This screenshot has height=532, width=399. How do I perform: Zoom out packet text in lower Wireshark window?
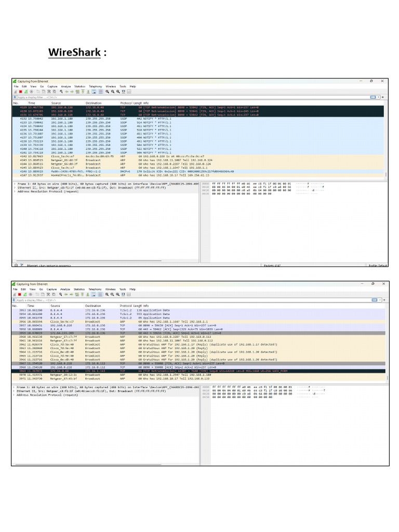click(112, 295)
